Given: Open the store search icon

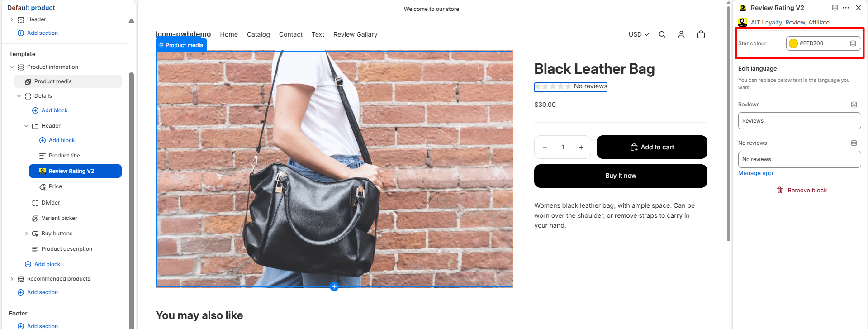Looking at the screenshot, I should (x=662, y=34).
